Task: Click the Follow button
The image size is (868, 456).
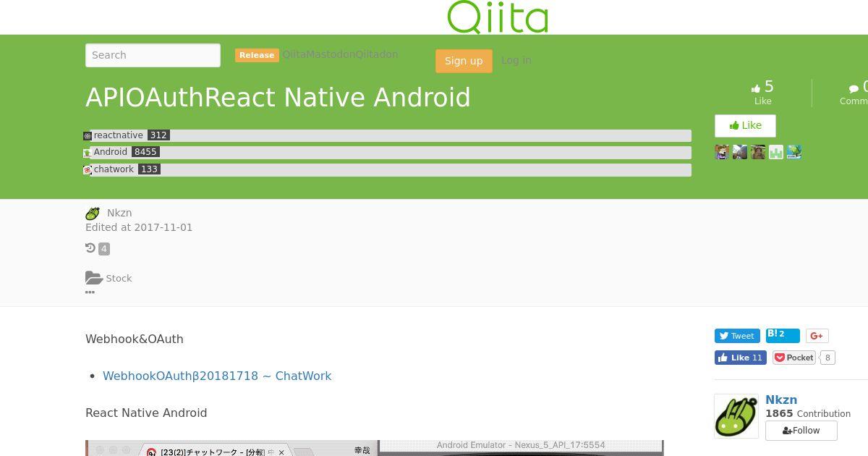Action: click(x=801, y=431)
